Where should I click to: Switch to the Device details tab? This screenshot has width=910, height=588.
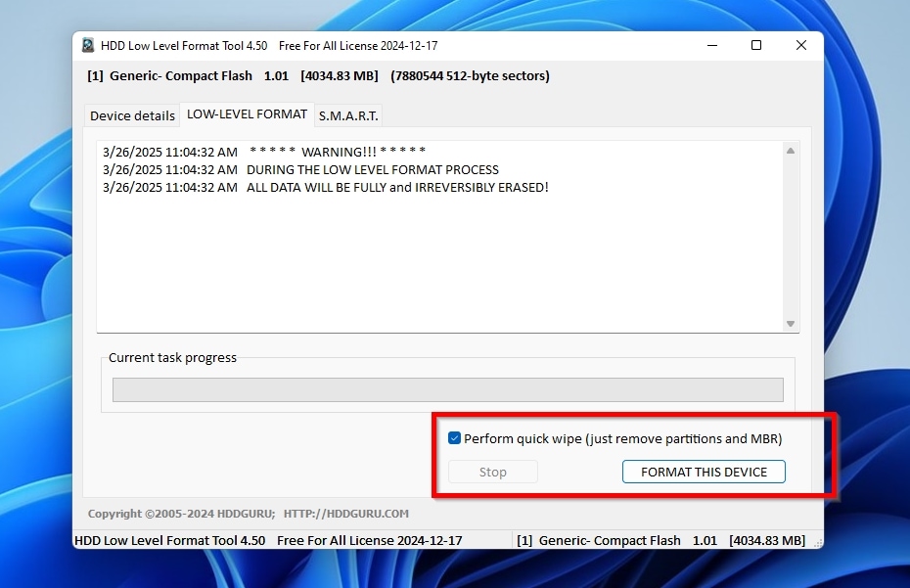tap(131, 114)
